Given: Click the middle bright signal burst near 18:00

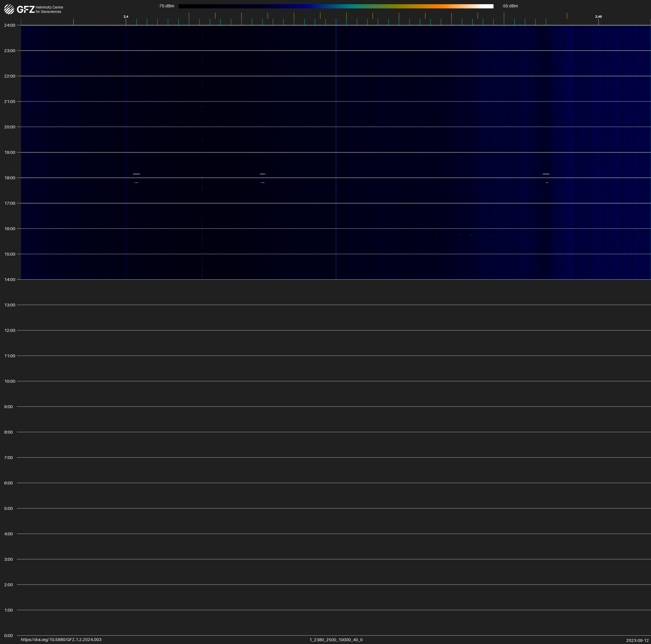Looking at the screenshot, I should coord(262,174).
